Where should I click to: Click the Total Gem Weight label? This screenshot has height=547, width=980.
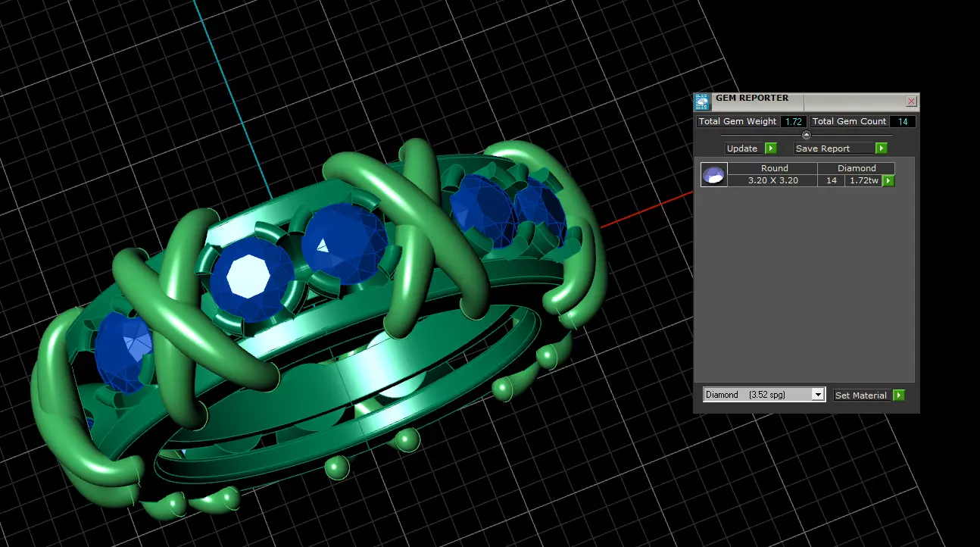pos(738,121)
